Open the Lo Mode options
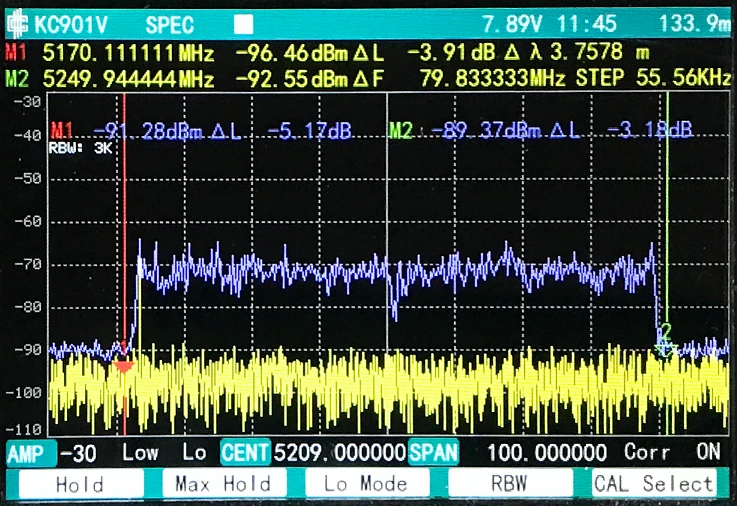Viewport: 737px width, 506px height. tap(367, 484)
